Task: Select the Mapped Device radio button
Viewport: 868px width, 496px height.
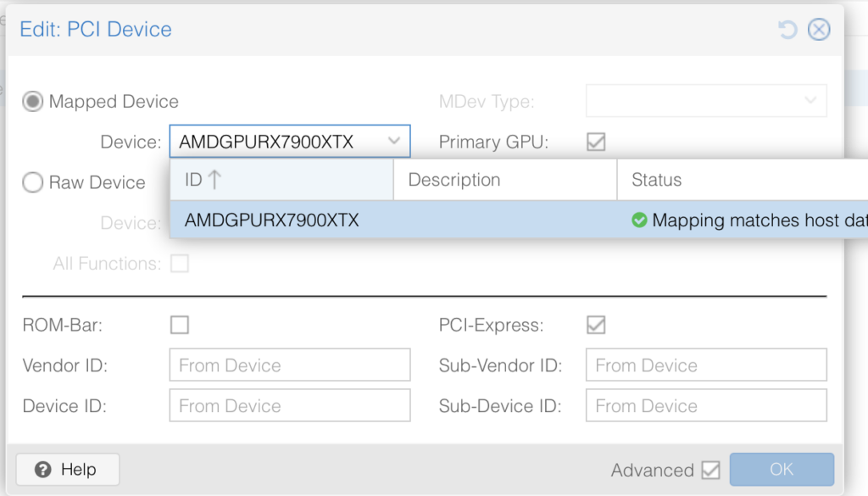Action: (x=33, y=102)
